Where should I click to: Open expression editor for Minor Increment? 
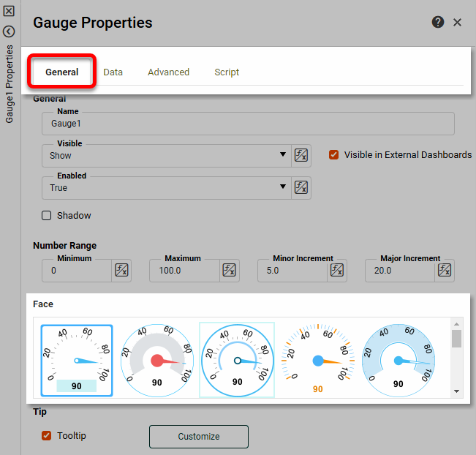coord(337,271)
